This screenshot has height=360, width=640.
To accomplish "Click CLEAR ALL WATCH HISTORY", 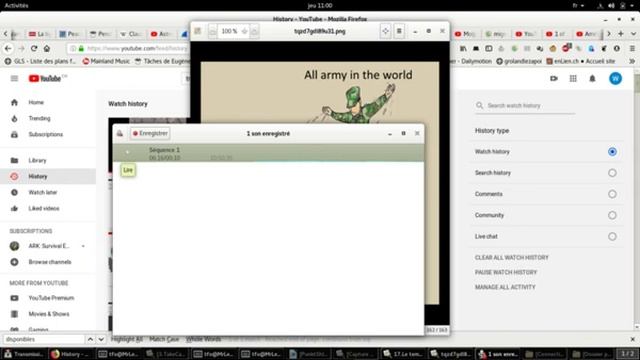I will click(511, 258).
